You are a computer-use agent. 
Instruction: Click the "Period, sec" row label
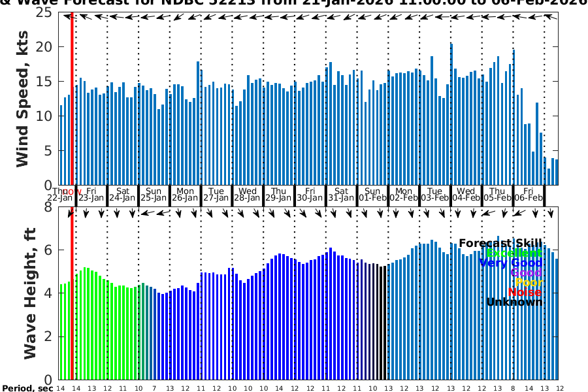26,388
